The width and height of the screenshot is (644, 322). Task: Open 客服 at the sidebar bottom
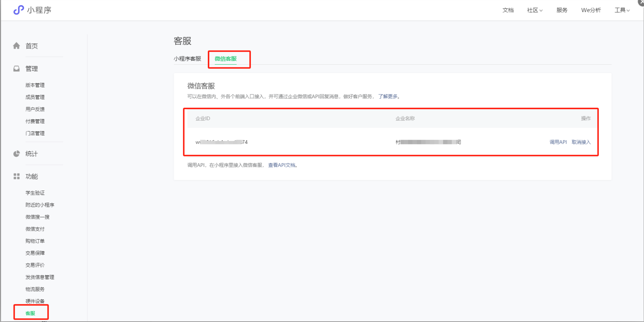click(x=30, y=313)
